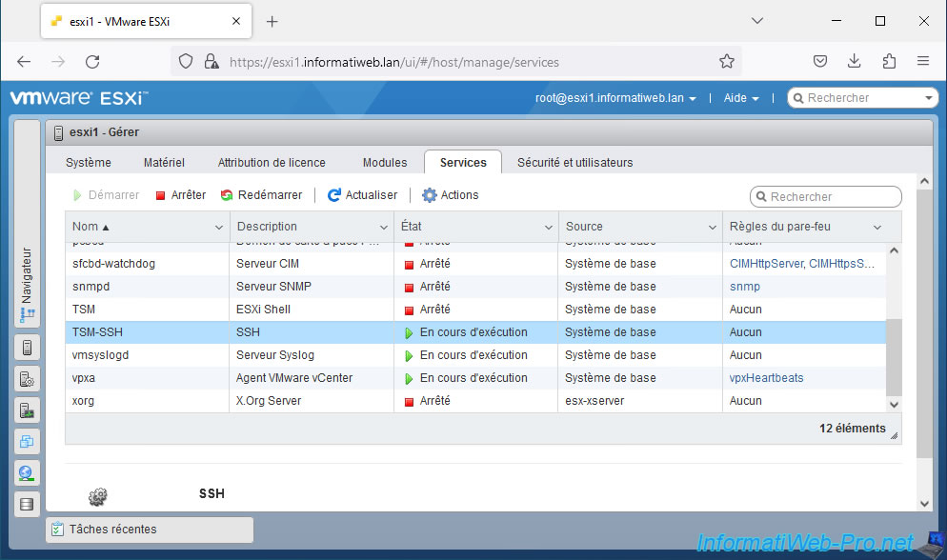947x560 pixels.
Task: Open the Aide help dropdown
Action: point(741,98)
